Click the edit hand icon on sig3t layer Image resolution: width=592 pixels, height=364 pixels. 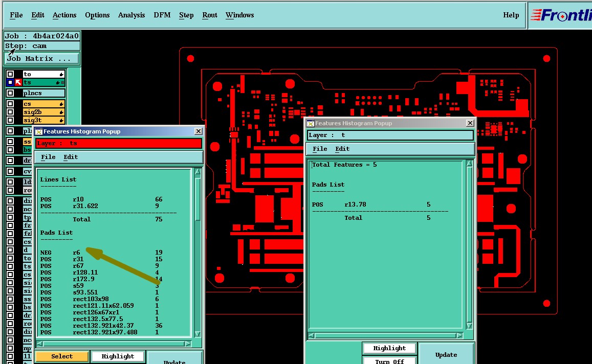coord(61,120)
